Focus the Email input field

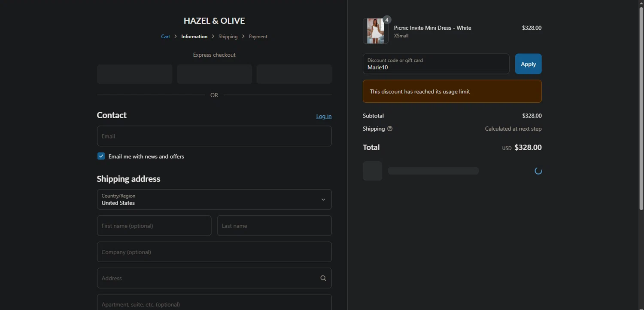pos(214,136)
